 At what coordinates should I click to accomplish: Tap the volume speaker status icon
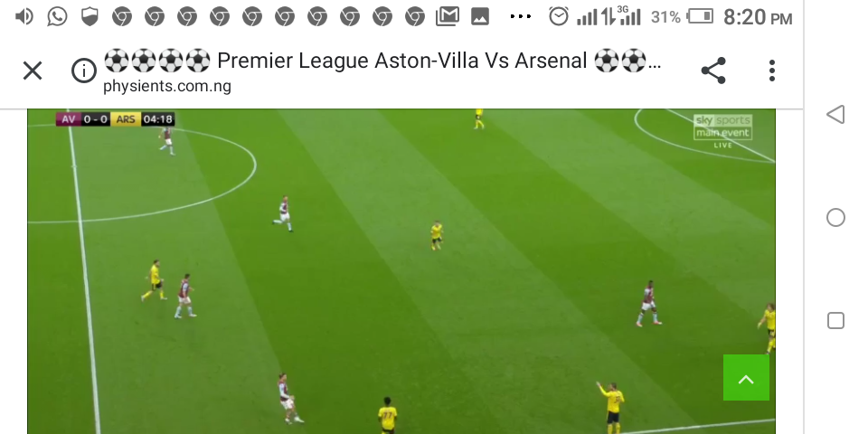(x=24, y=16)
